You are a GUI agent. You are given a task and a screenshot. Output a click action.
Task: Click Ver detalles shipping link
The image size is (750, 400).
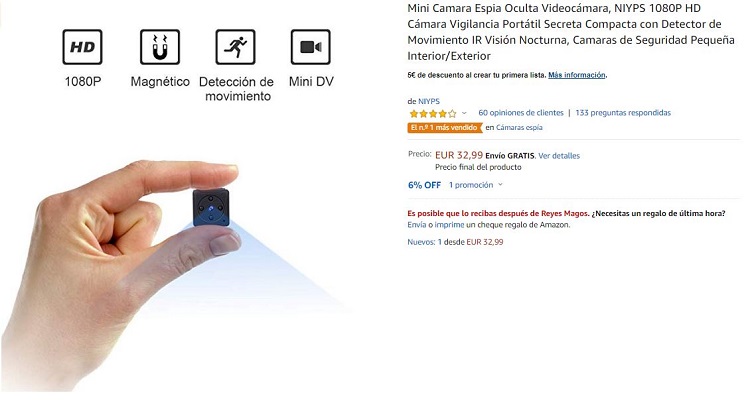click(x=559, y=156)
